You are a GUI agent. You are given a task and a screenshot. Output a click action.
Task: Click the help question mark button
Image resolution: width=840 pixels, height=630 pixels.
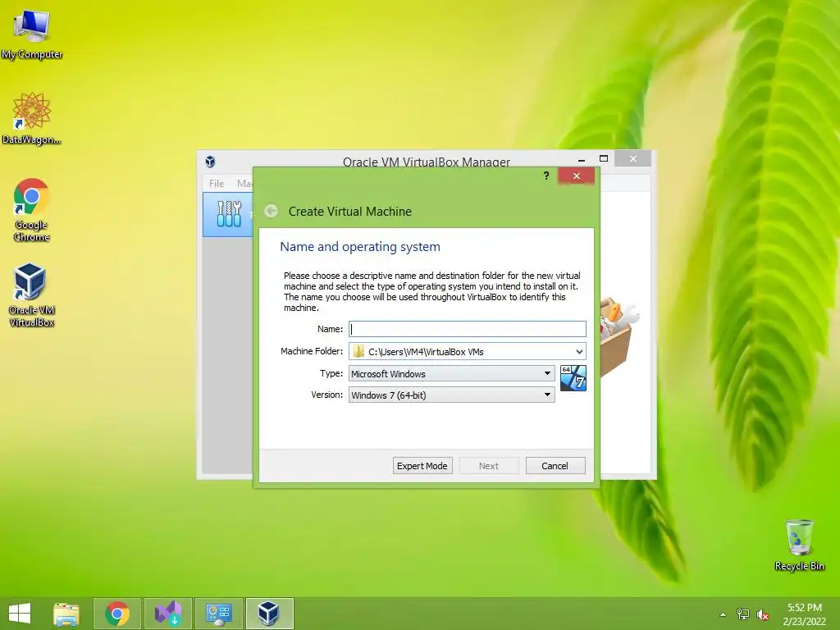[x=546, y=176]
